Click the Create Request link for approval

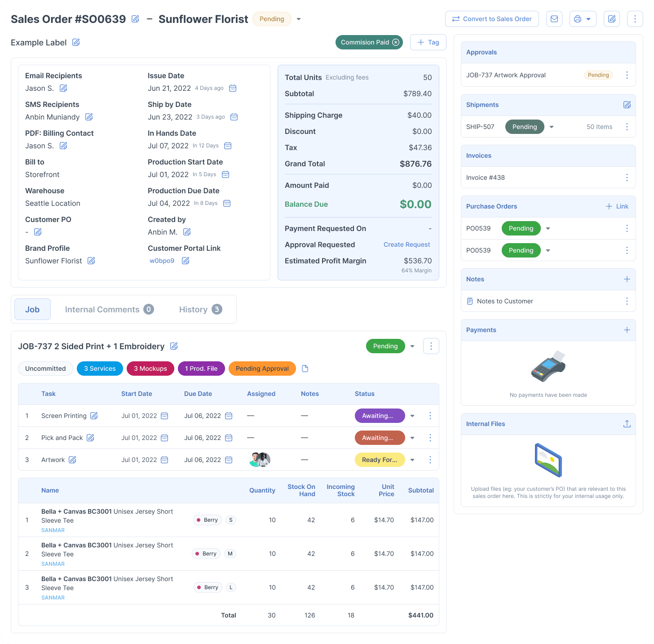[407, 244]
